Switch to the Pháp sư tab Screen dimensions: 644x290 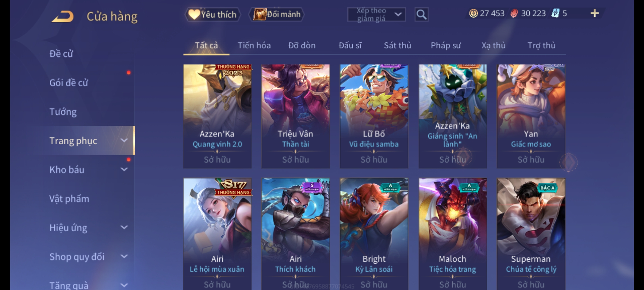coord(445,45)
